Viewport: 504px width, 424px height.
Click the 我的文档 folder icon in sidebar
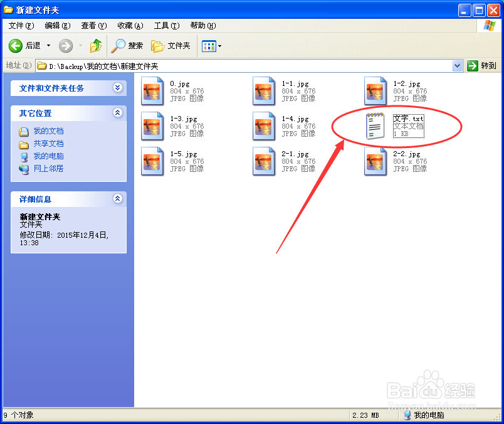coord(23,132)
